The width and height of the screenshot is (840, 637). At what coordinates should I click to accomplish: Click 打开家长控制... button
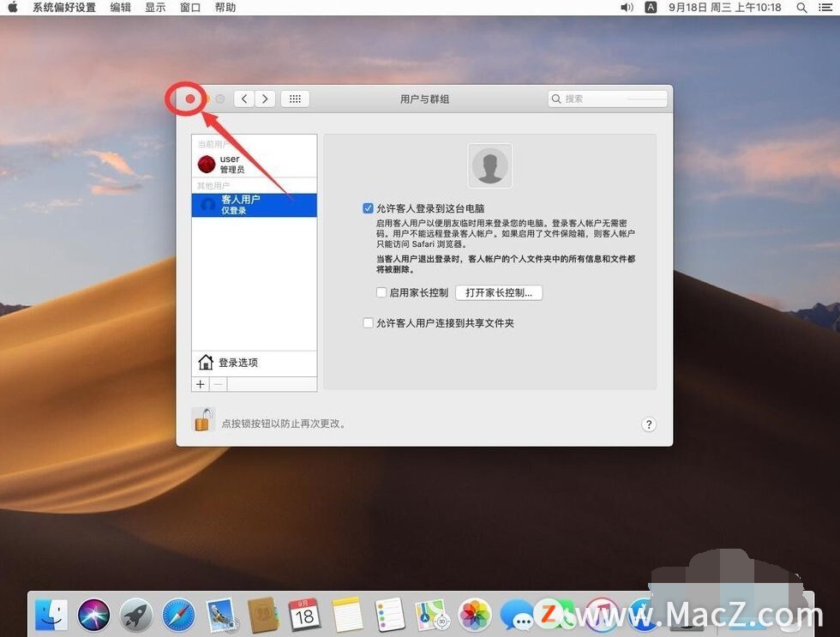pyautogui.click(x=499, y=292)
